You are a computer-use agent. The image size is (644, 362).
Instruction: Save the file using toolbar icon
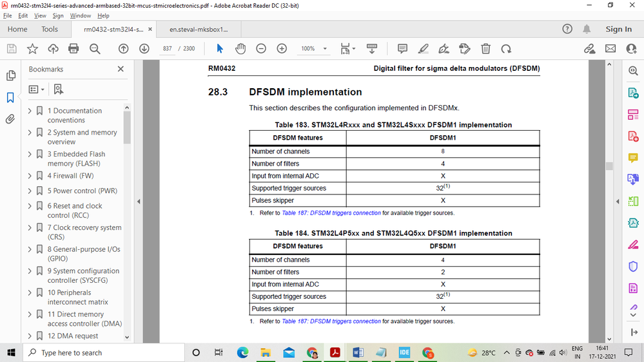click(x=12, y=49)
